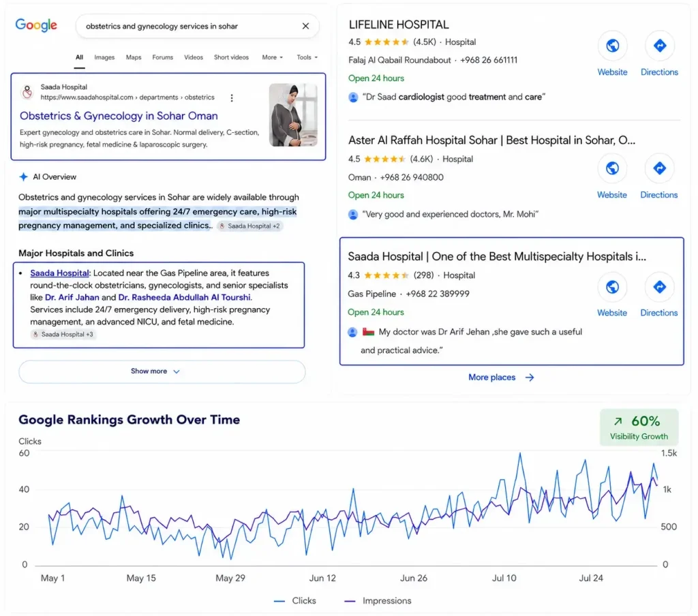The height and width of the screenshot is (616, 698).
Task: Click Aster Al Raffah Directions icon
Action: tap(660, 168)
